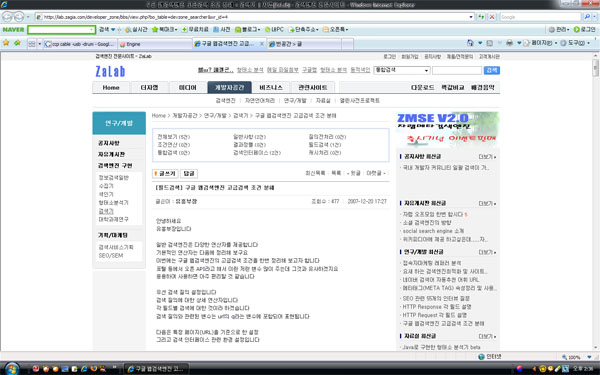This screenshot has width=600, height=375.
Task: Launch Internet Explorer from the quick launch bar
Action: [x=84, y=369]
